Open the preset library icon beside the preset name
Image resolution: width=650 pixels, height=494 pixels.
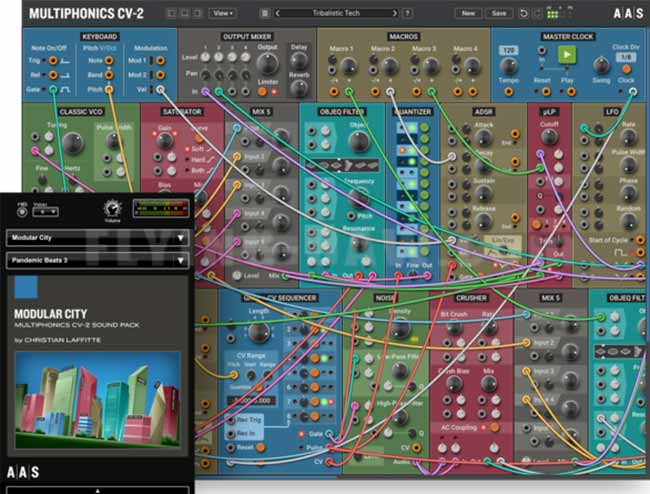(x=264, y=13)
